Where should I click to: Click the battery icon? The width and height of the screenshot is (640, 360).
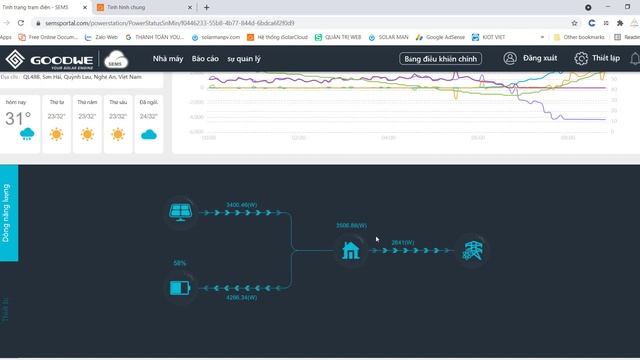pos(180,288)
